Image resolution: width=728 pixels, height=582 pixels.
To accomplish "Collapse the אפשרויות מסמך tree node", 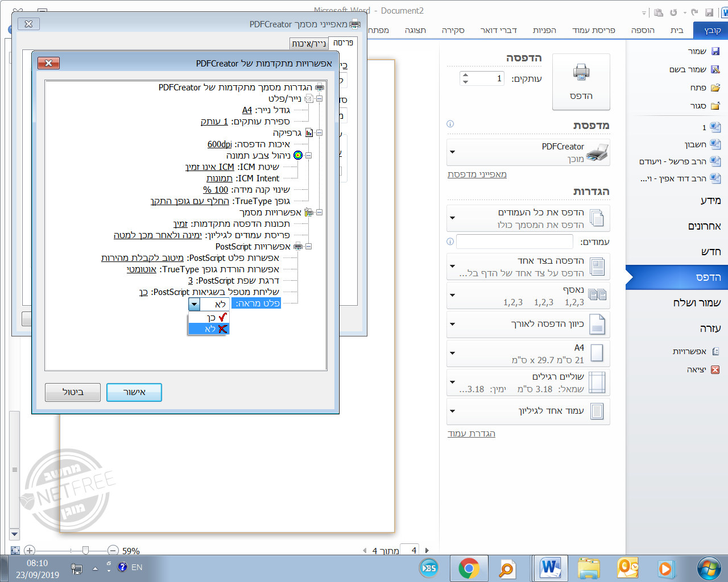I will pos(320,213).
